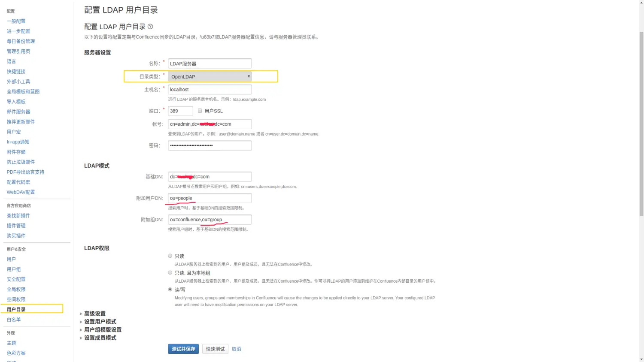Open 购买插件 in the sidebar
Viewport: 644px width, 362px height.
pyautogui.click(x=16, y=236)
